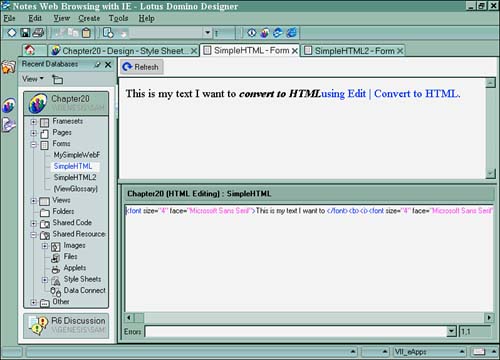Click inside the HTML editing source line

(x=309, y=211)
